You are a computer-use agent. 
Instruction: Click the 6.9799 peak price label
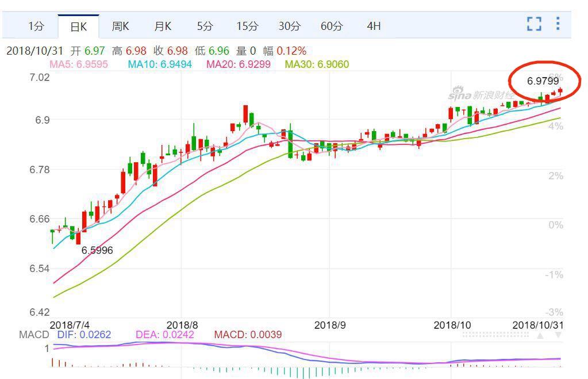click(x=543, y=81)
